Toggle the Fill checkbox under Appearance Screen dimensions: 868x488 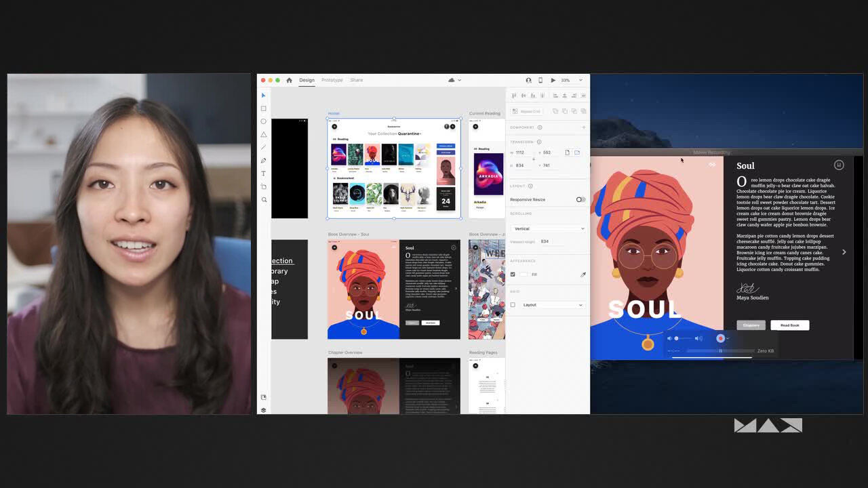click(513, 274)
